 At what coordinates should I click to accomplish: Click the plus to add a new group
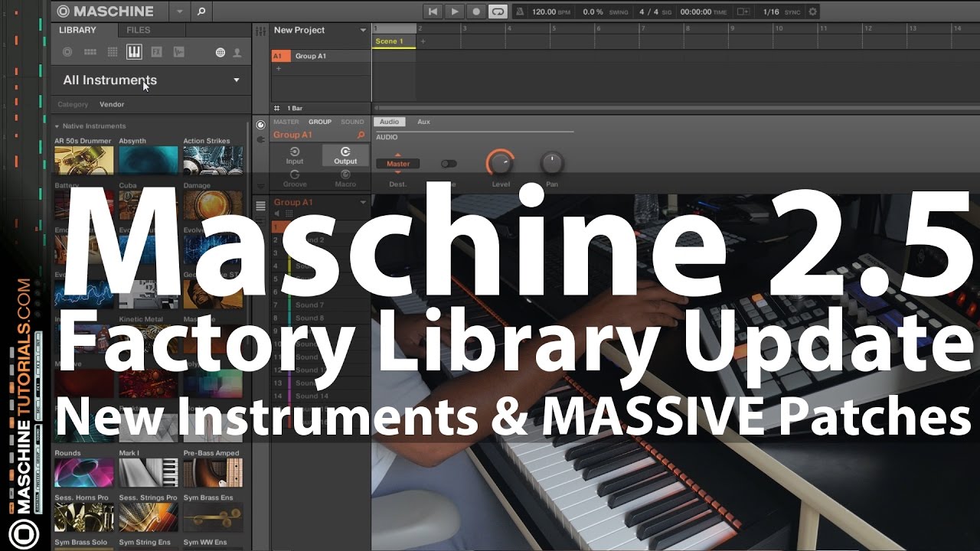point(278,68)
